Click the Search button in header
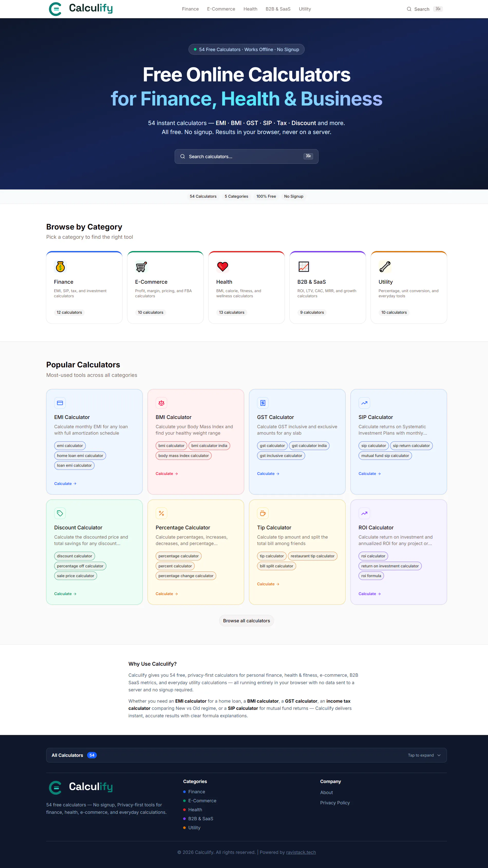 click(x=425, y=9)
